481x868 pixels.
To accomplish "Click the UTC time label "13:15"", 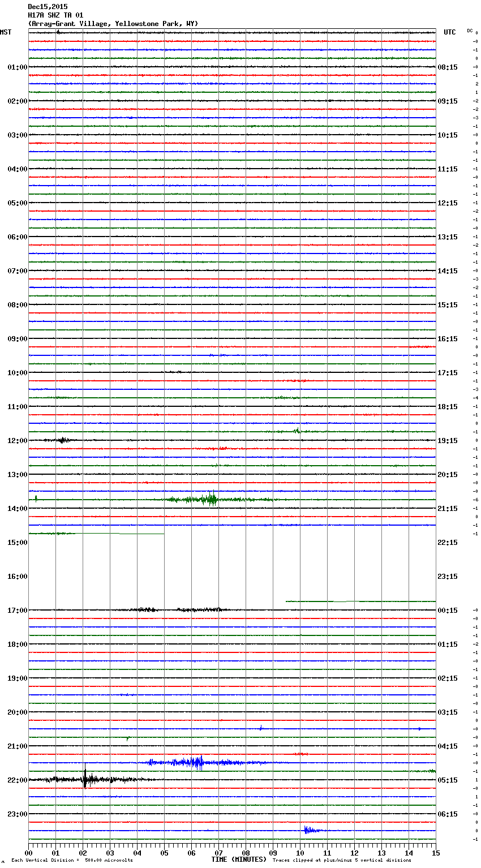I will [x=448, y=237].
